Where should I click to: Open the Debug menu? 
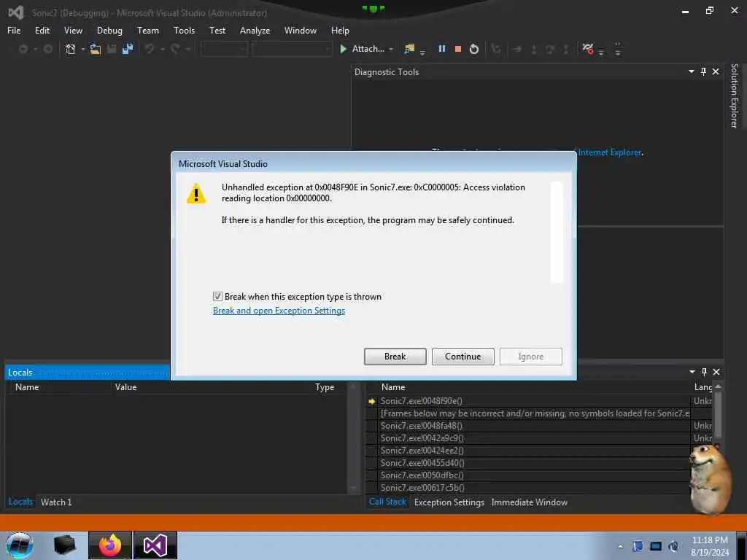[x=109, y=31]
